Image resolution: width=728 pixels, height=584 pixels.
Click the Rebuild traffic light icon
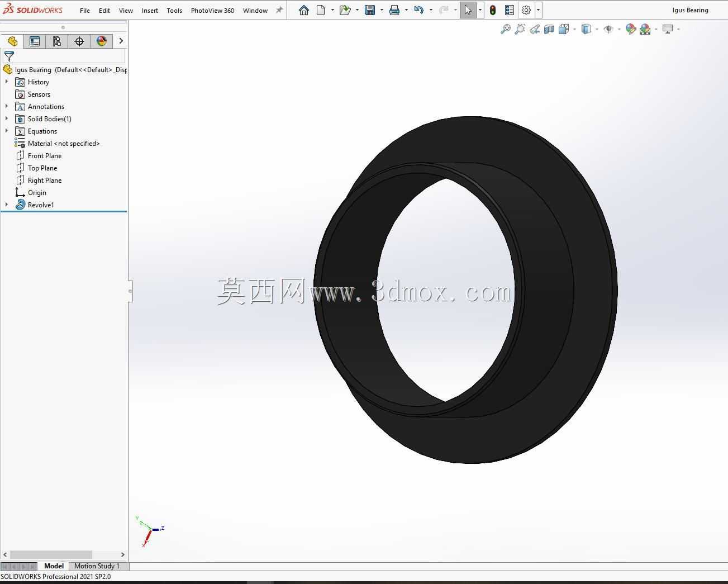point(493,10)
